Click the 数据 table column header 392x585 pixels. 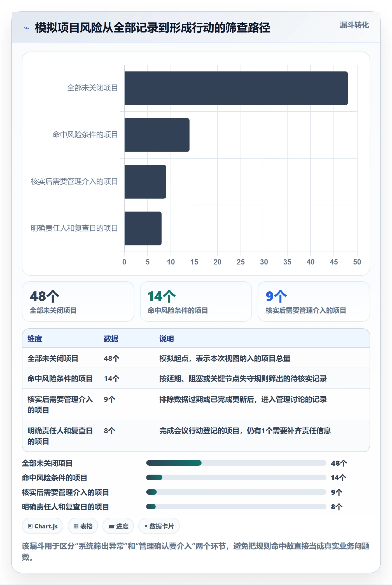(111, 339)
